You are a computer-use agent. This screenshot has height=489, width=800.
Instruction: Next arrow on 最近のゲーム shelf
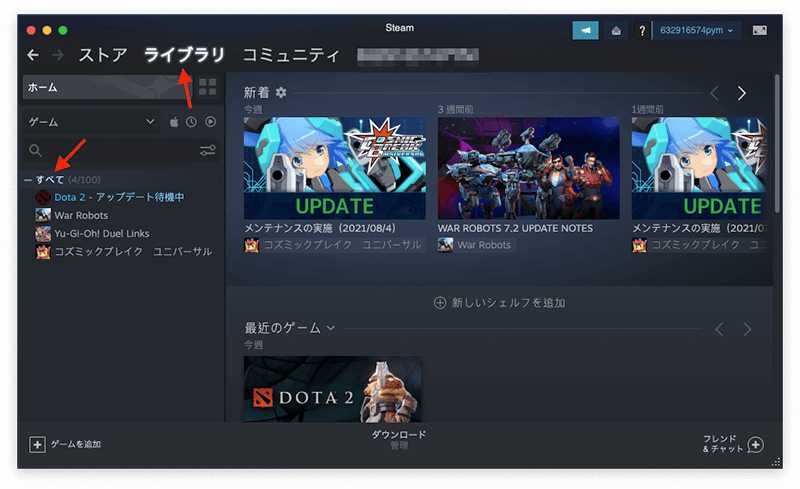point(747,329)
